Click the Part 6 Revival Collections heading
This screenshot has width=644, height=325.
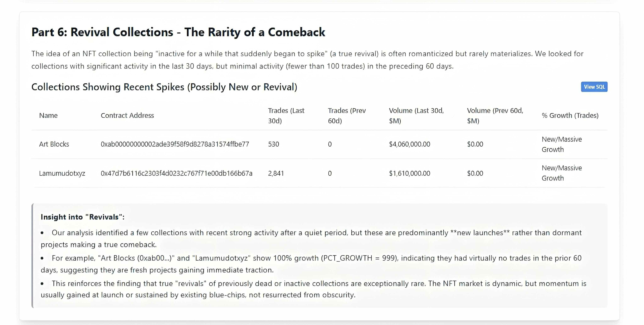point(178,32)
